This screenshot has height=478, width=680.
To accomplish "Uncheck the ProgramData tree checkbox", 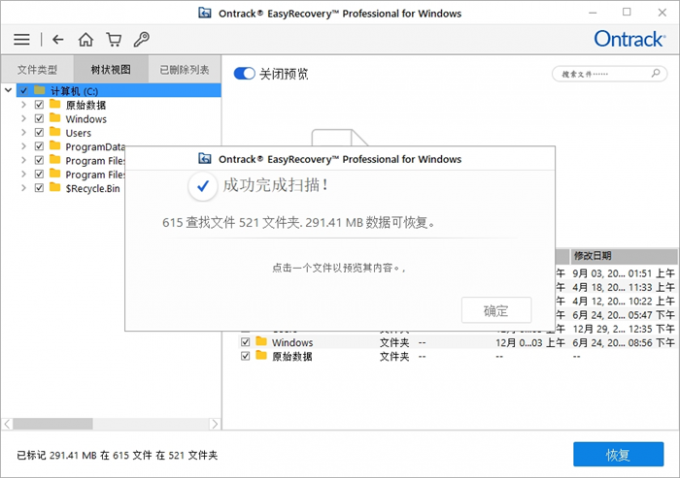I will tap(39, 146).
